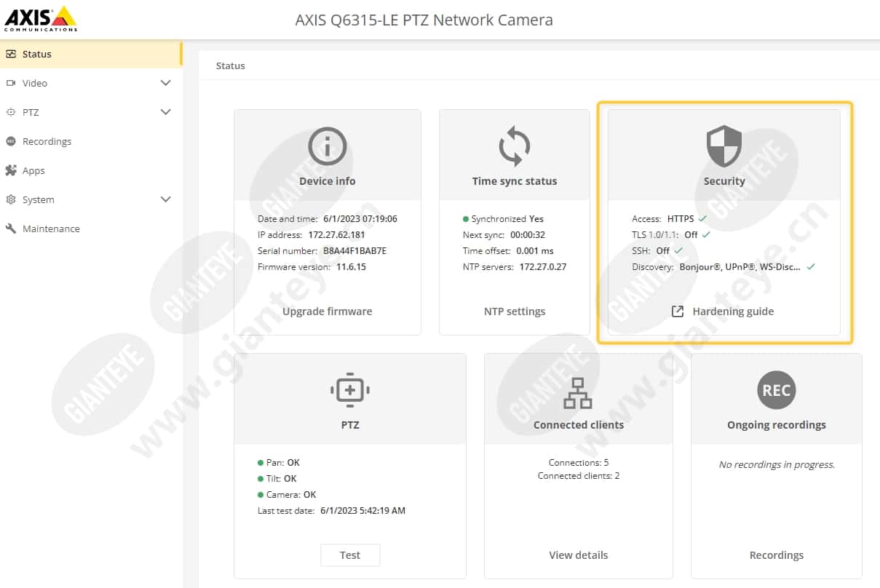The height and width of the screenshot is (588, 880).
Task: Click Next sync value 00:00:32
Action: coord(528,235)
